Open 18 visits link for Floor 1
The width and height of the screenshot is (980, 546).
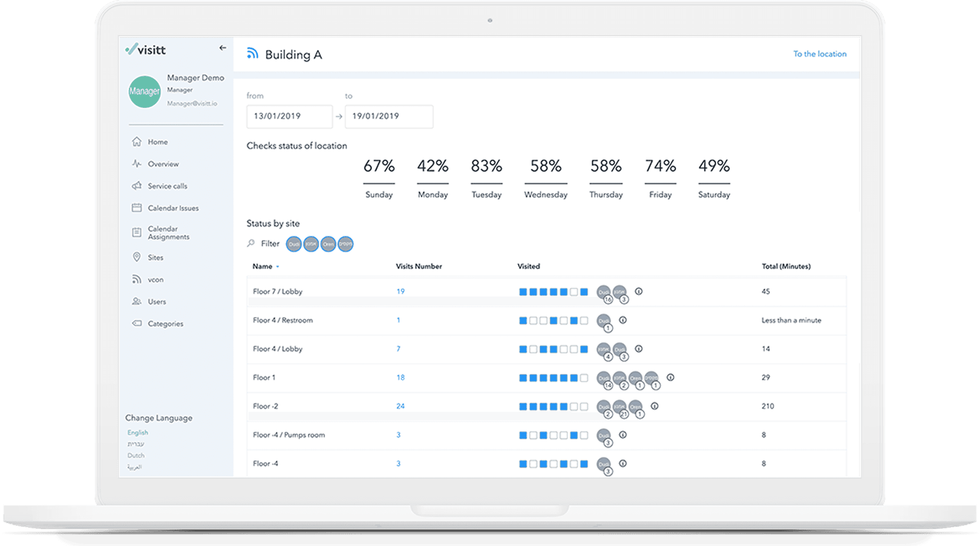coord(400,378)
